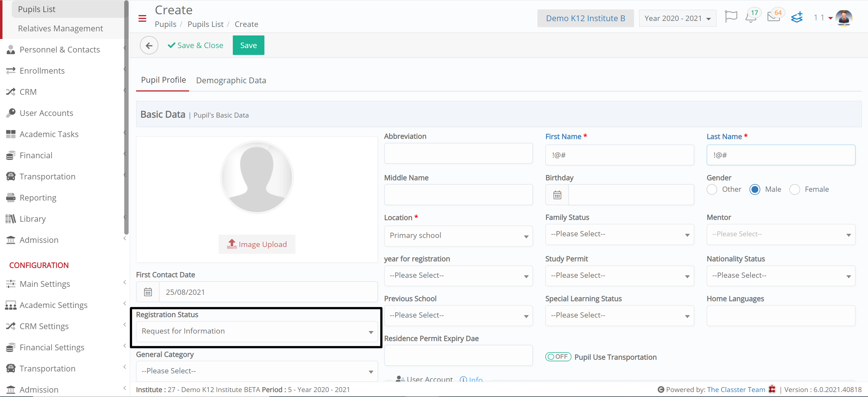Click the Save & Close button
This screenshot has width=868, height=397.
tap(195, 45)
